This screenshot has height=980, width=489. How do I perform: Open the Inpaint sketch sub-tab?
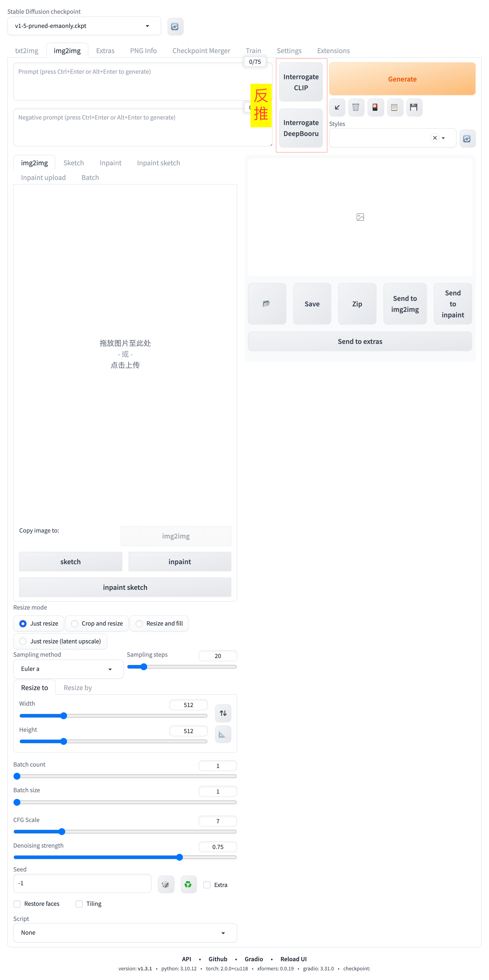[158, 163]
